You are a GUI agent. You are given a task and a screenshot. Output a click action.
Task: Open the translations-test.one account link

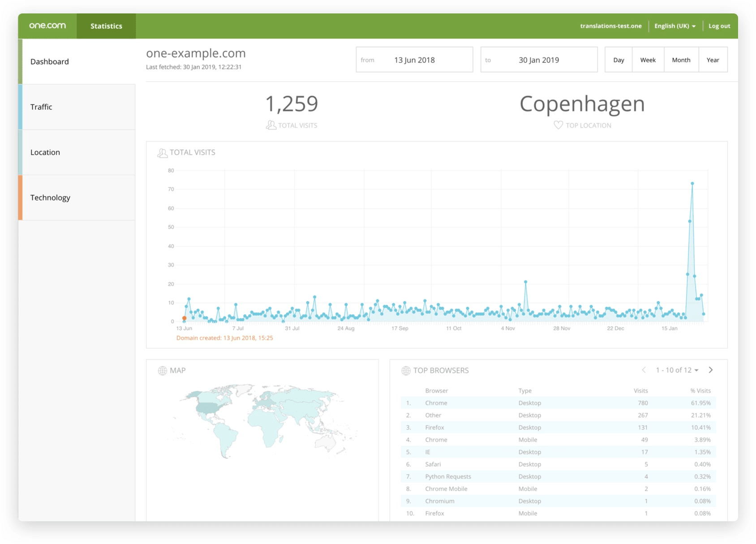coord(611,26)
